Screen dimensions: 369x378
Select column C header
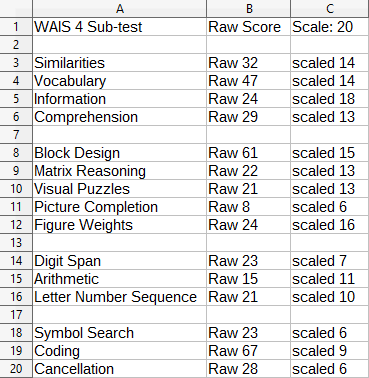click(x=330, y=9)
